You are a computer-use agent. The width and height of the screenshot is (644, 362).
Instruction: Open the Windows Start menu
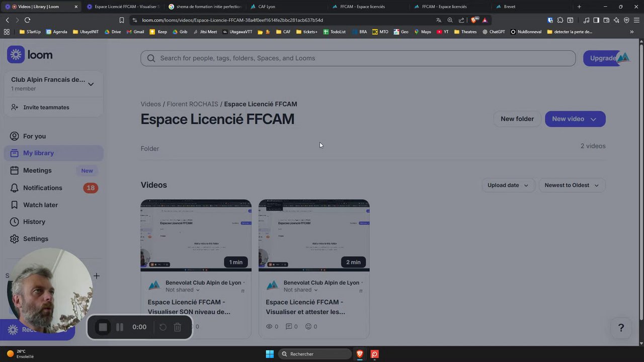pos(270,354)
